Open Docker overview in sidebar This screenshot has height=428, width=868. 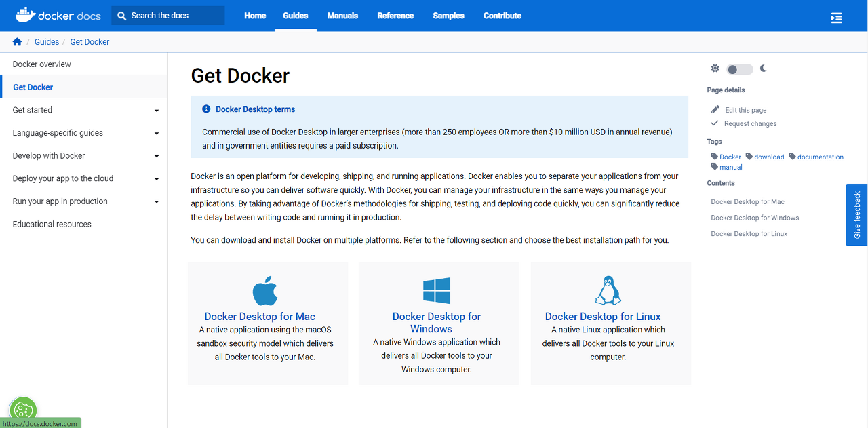(42, 64)
